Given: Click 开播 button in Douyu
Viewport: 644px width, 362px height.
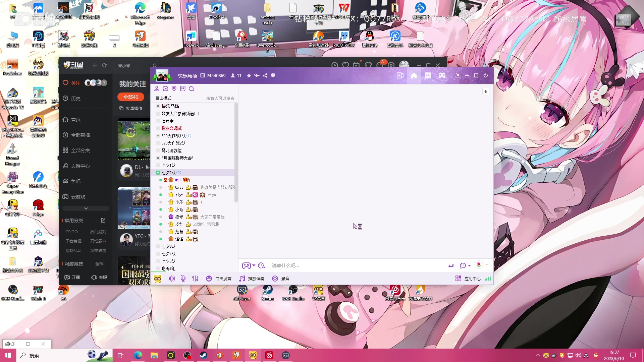Looking at the screenshot, I should 72,278.
